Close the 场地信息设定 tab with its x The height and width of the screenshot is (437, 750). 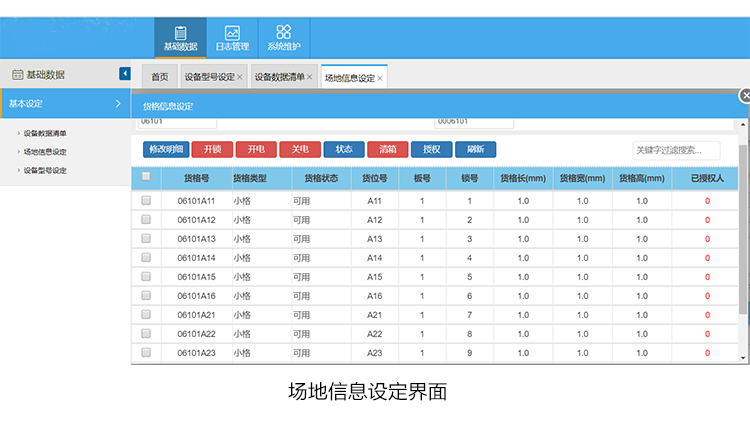tap(380, 77)
